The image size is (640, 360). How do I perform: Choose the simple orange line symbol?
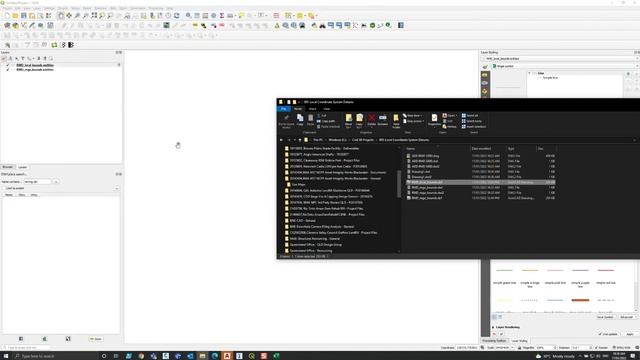point(530,278)
